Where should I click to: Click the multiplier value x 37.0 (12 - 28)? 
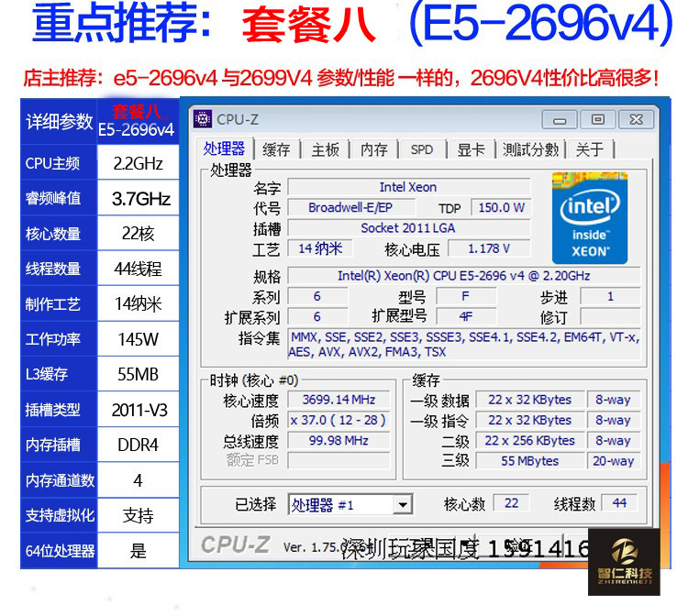338,420
